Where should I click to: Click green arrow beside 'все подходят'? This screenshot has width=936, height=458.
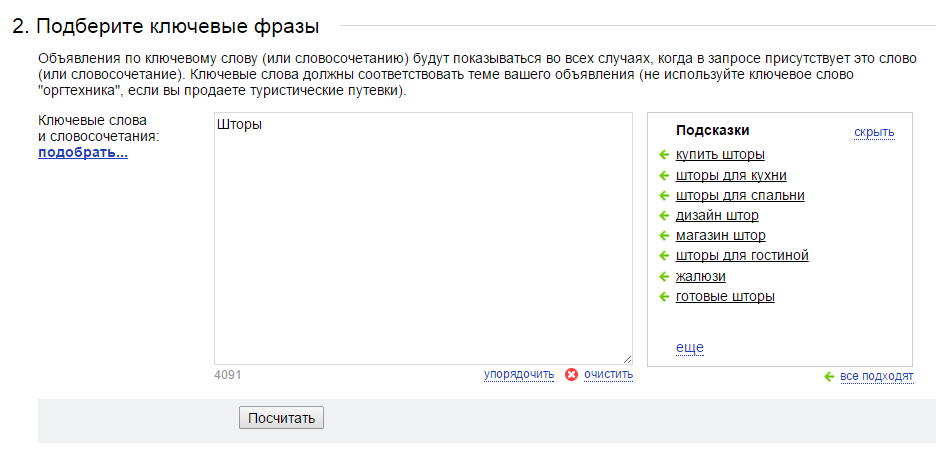coord(829,377)
